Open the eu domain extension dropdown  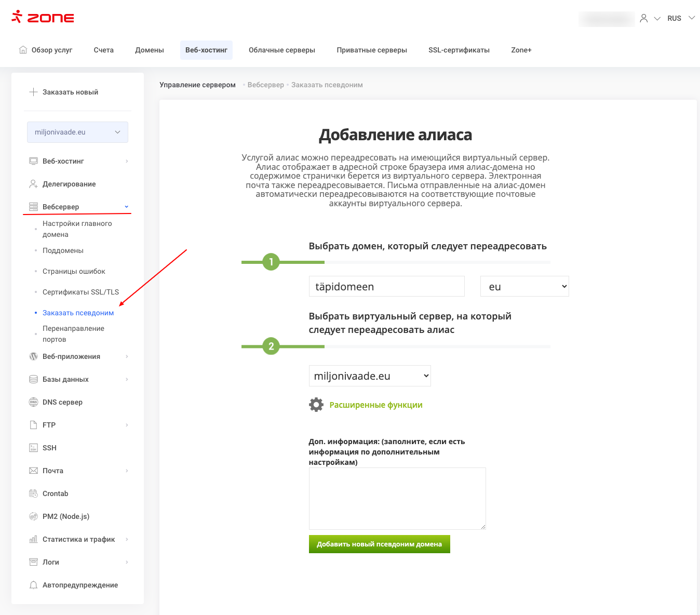coord(524,287)
